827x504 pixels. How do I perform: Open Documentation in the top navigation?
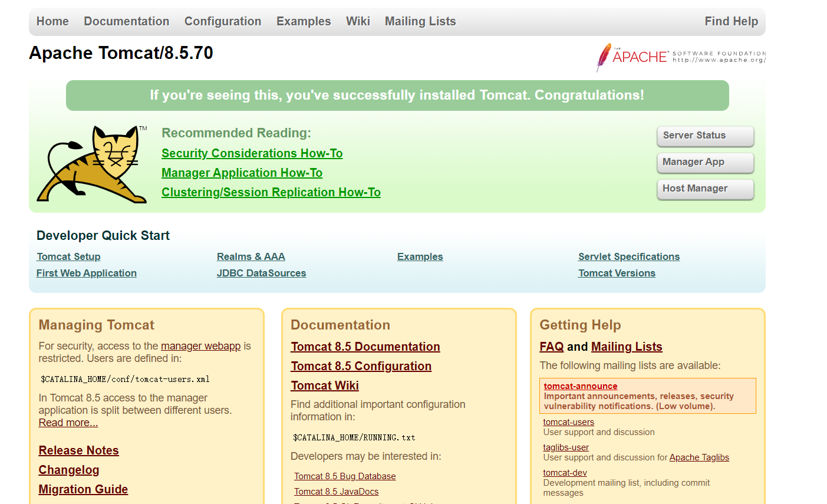(x=127, y=21)
